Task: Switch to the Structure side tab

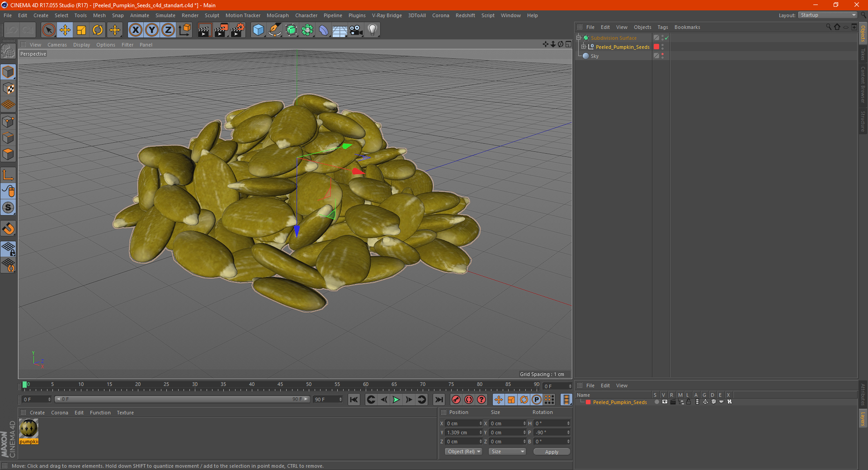Action: click(x=863, y=121)
